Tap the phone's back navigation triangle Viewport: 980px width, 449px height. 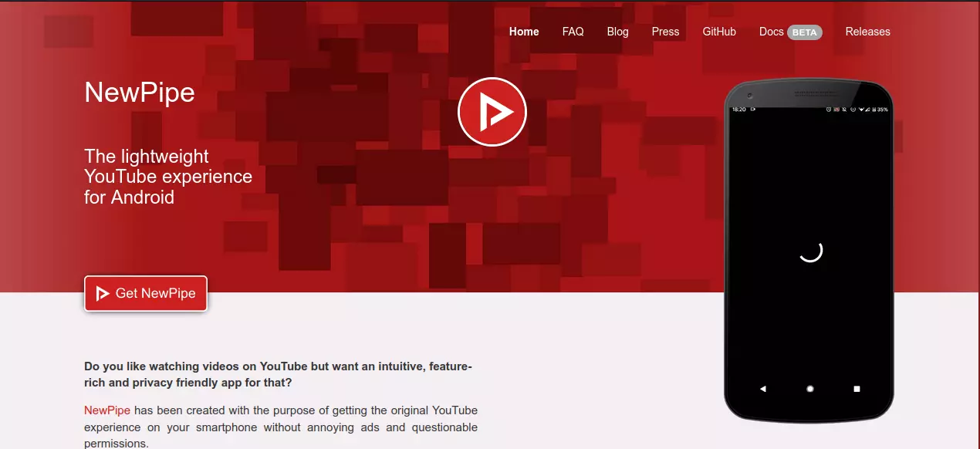click(763, 389)
